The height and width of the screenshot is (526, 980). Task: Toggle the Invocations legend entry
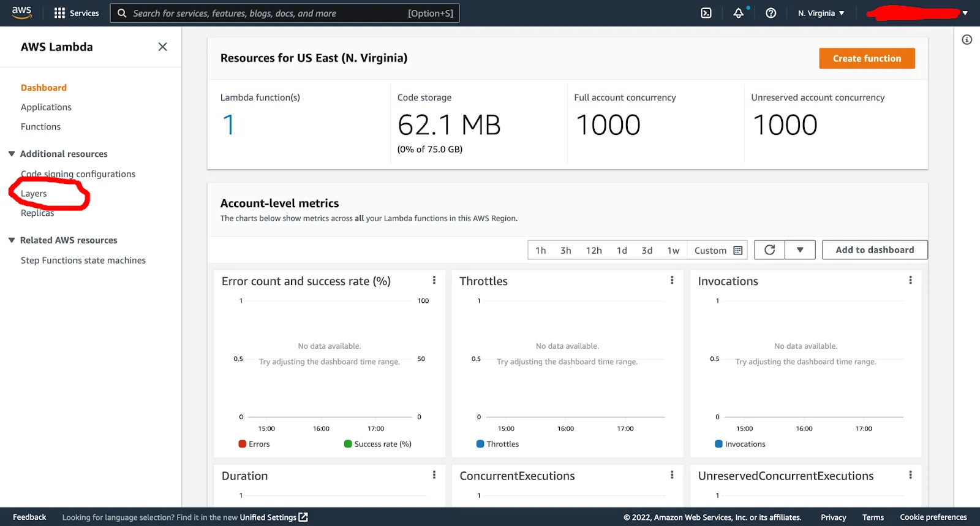pos(740,444)
